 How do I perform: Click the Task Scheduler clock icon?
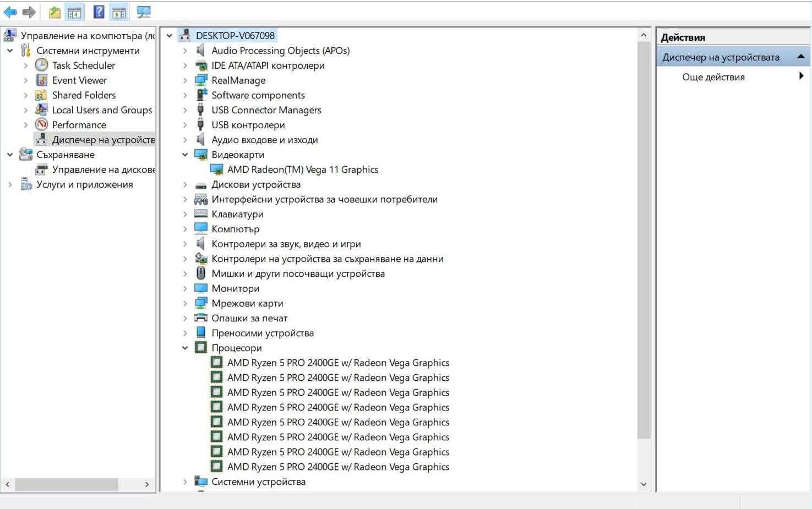tap(41, 65)
